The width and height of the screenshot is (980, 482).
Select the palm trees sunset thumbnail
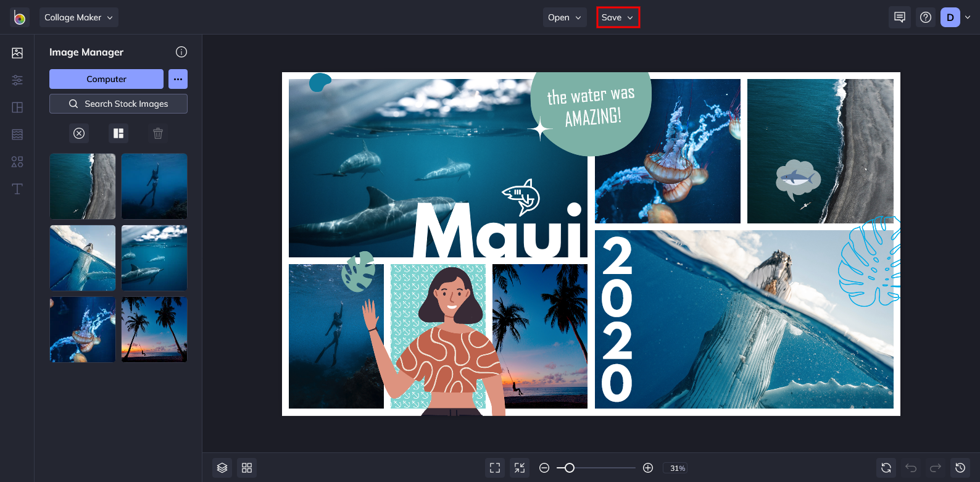[154, 330]
